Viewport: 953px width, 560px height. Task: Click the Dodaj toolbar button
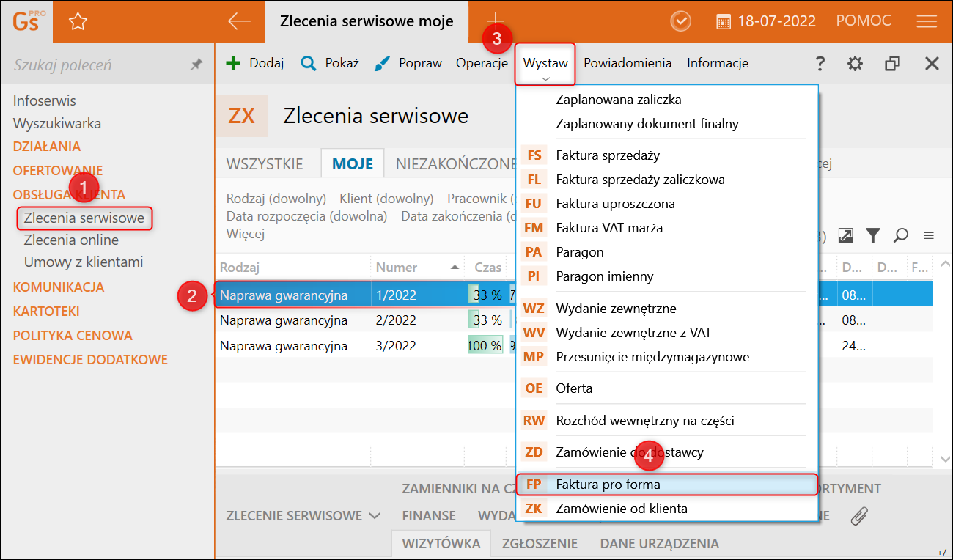click(x=255, y=63)
